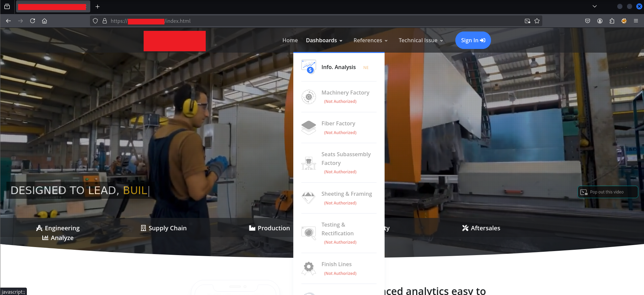This screenshot has height=295, width=644.
Task: Expand the Technical Issue dropdown menu
Action: tap(421, 40)
